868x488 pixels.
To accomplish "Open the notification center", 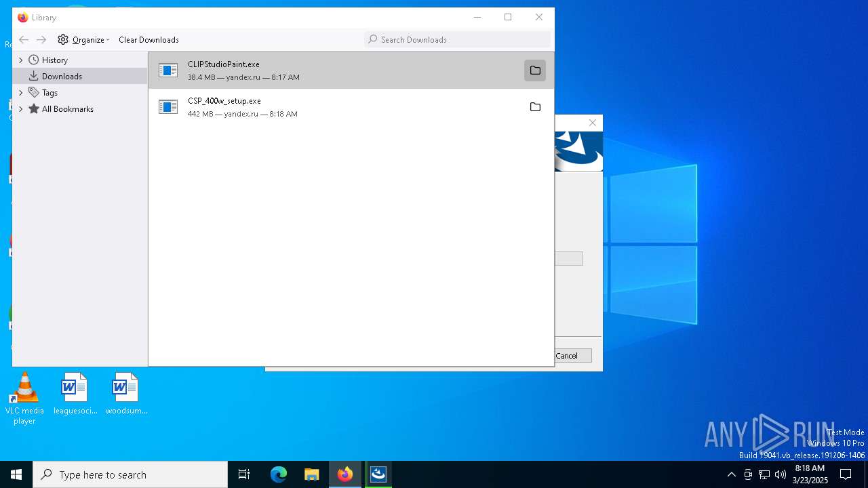I will [846, 474].
